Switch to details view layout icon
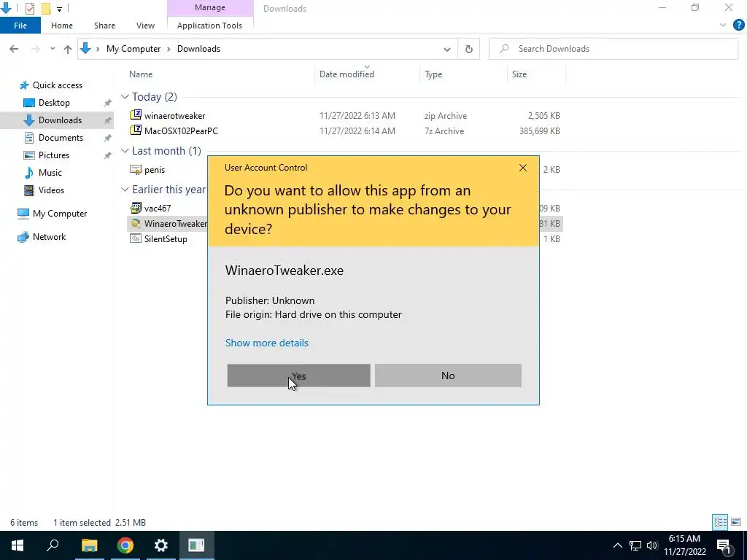The width and height of the screenshot is (747, 560). pyautogui.click(x=720, y=522)
